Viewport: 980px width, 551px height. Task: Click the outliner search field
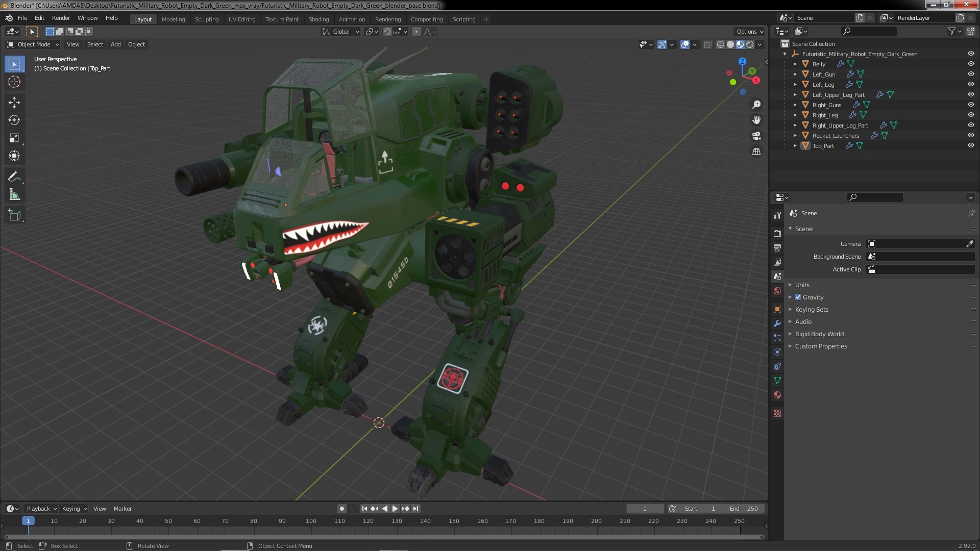point(869,31)
